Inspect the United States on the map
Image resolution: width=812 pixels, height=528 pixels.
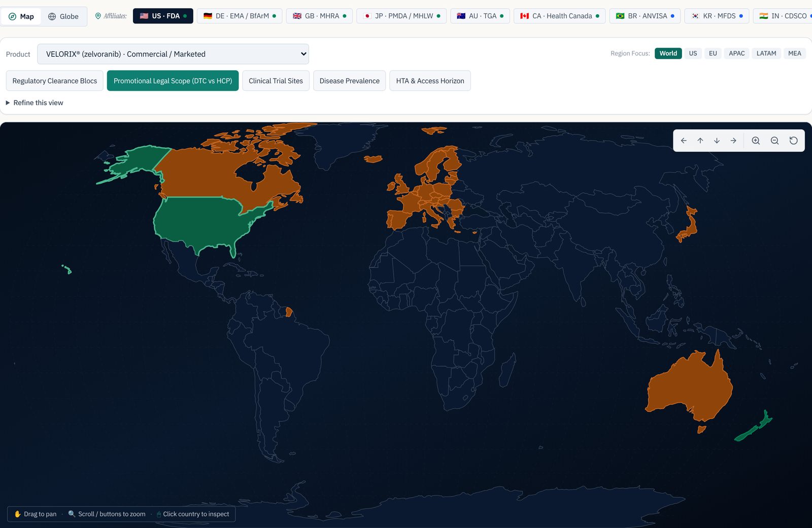point(203,223)
